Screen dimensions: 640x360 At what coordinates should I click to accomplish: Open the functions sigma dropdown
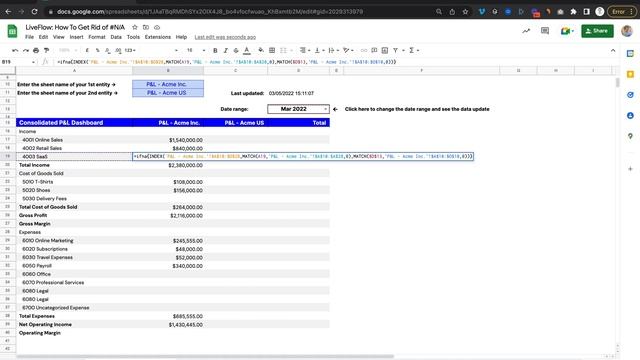tap(414, 50)
